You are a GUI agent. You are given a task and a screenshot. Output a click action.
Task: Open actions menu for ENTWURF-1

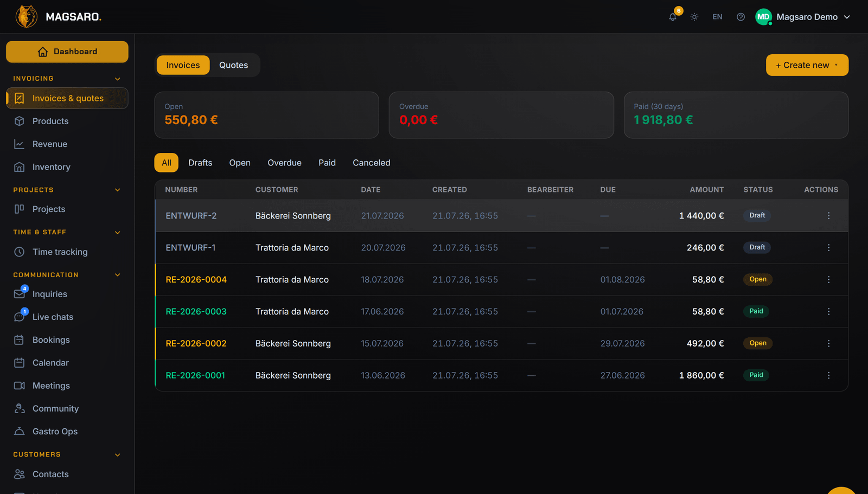pos(829,248)
